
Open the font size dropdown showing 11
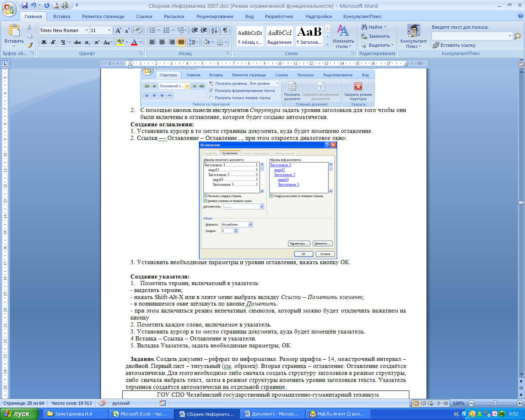pos(109,30)
